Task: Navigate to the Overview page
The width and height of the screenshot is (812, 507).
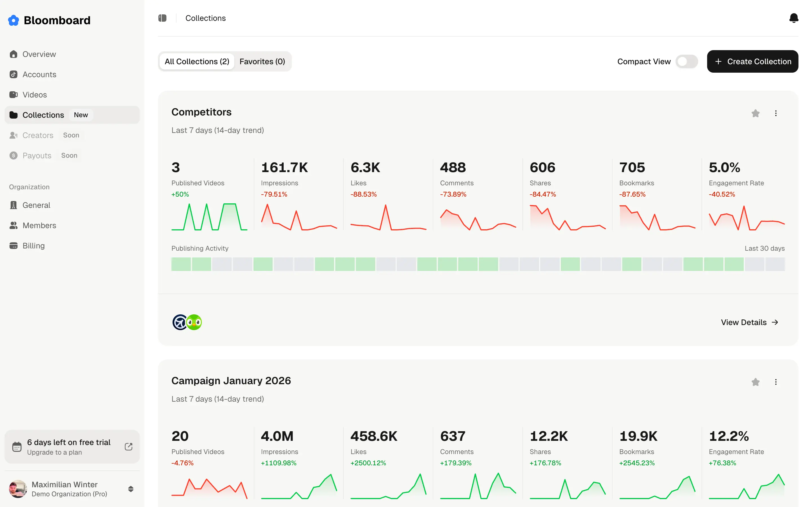Action: tap(39, 54)
